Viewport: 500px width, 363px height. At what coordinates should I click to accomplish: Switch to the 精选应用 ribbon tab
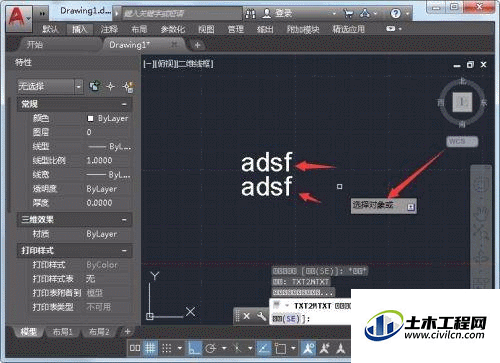348,29
